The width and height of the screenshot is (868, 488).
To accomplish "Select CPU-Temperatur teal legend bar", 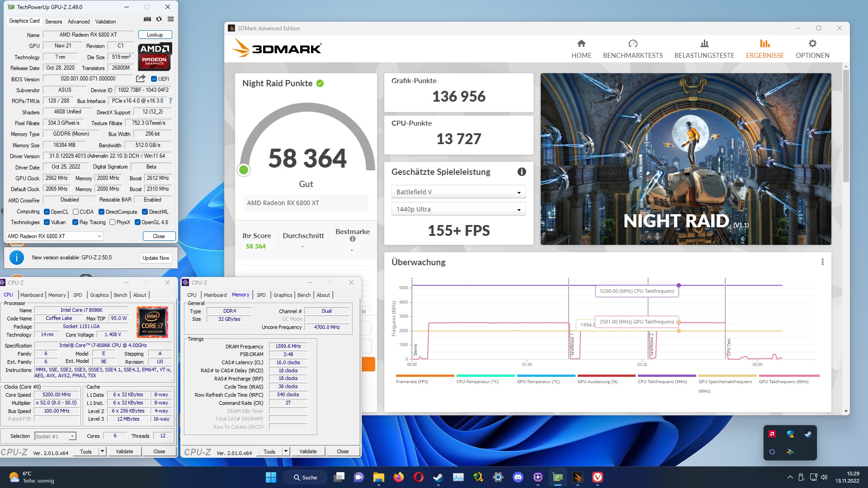I will pos(486,375).
